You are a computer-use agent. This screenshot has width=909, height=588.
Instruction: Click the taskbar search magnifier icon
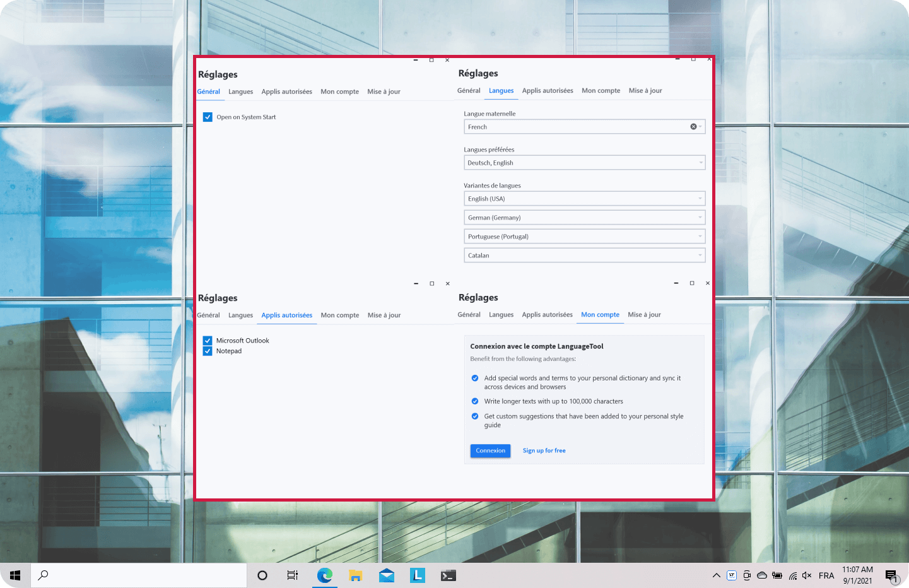tap(44, 575)
